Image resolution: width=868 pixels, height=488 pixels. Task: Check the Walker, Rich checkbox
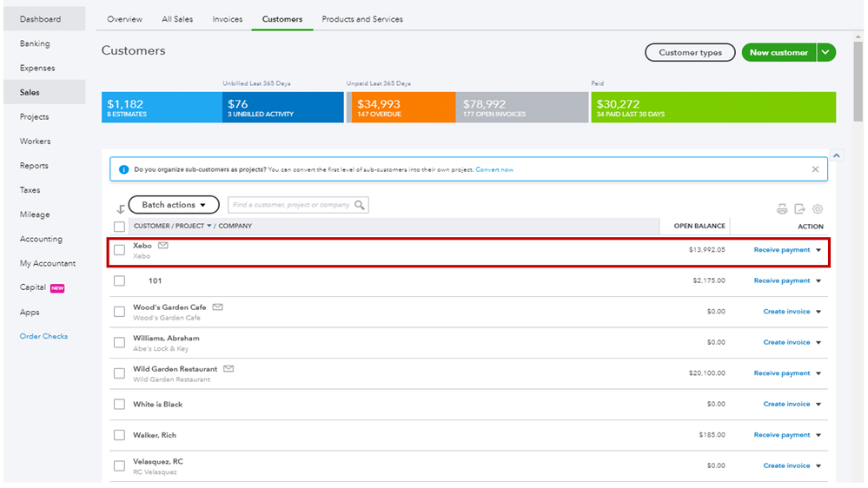tap(119, 435)
